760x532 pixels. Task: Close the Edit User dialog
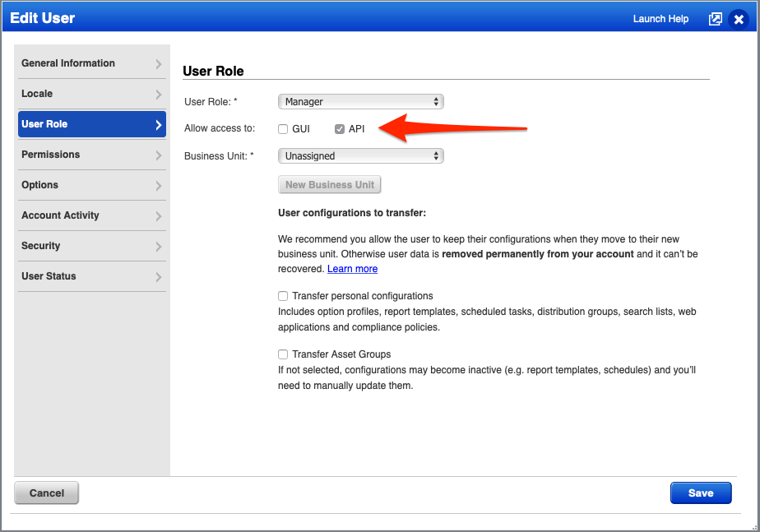739,20
